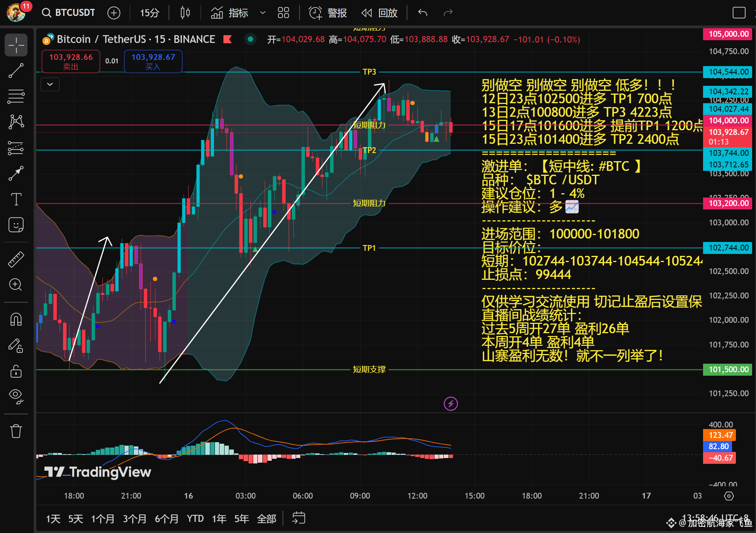Viewport: 756px width, 533px height.
Task: Select the Text tool
Action: (16, 199)
